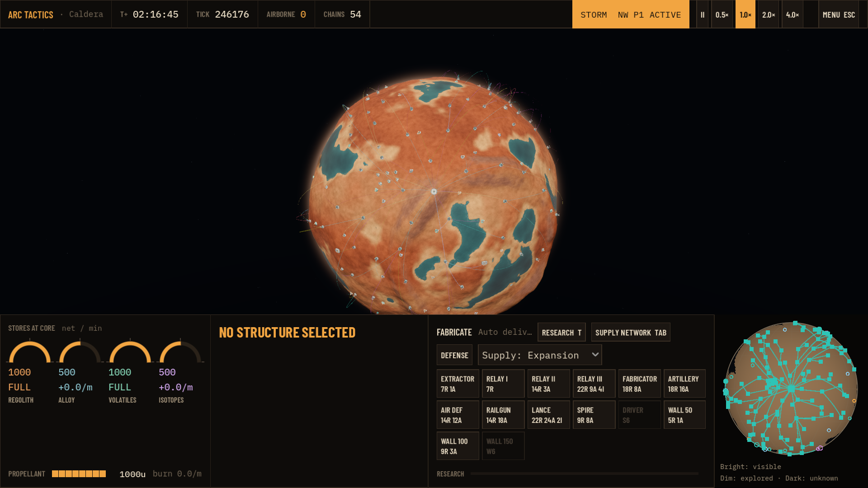Open the SUPPLY NETWORK TAB view
This screenshot has height=488, width=868.
[631, 333]
